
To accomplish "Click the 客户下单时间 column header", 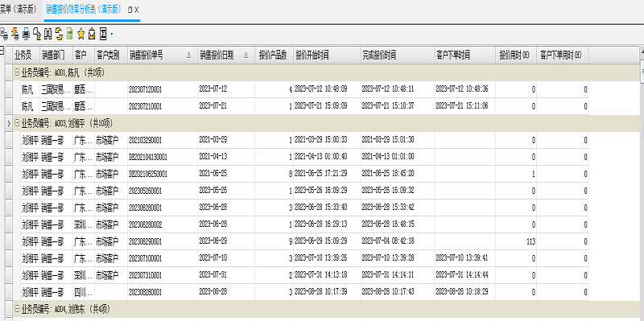I will click(x=464, y=56).
